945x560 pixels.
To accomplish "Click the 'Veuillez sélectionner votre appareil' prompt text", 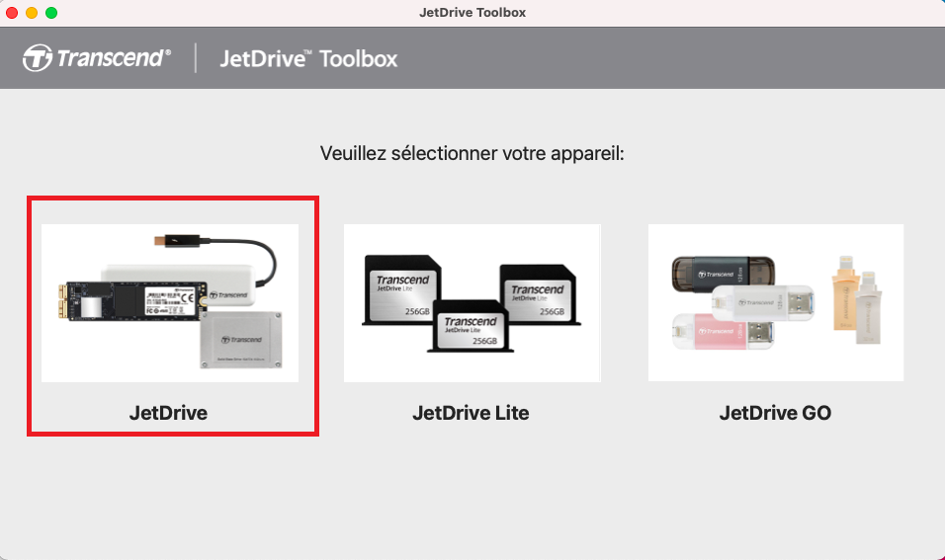I will tap(472, 153).
